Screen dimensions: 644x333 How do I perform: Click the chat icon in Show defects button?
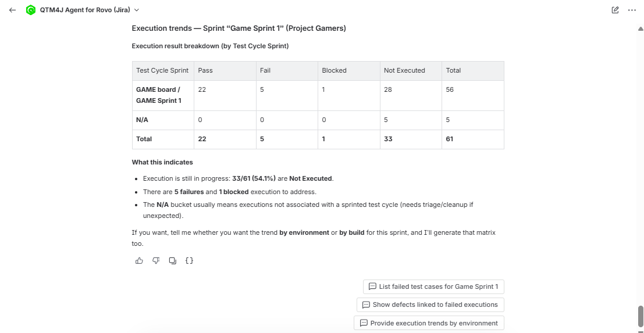click(x=366, y=305)
